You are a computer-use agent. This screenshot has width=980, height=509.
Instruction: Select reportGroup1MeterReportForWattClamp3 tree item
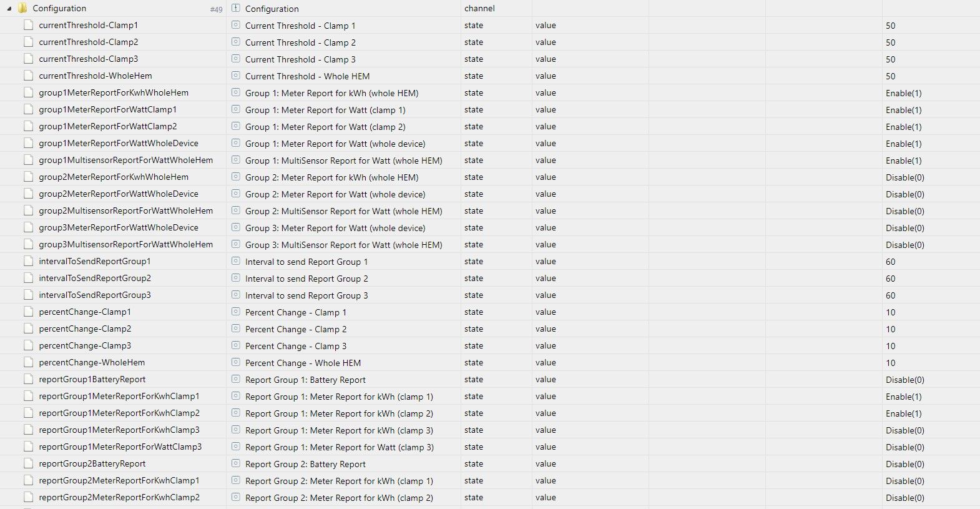(x=120, y=447)
